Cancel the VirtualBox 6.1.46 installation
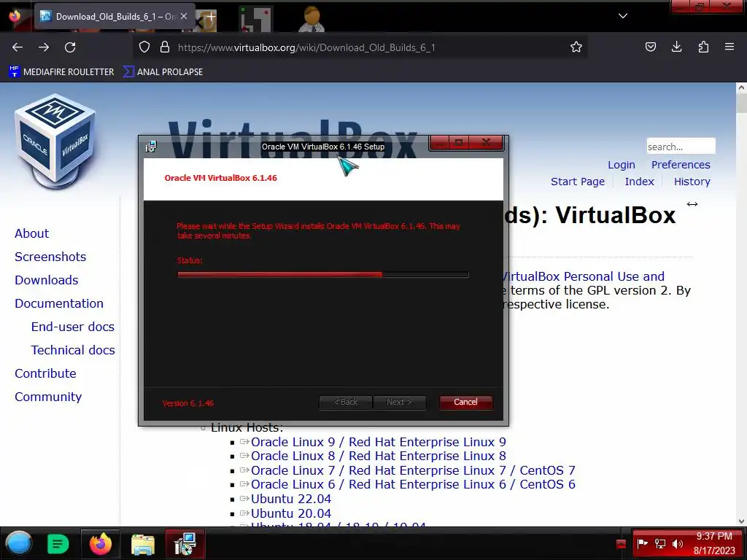The height and width of the screenshot is (560, 747). 465,402
